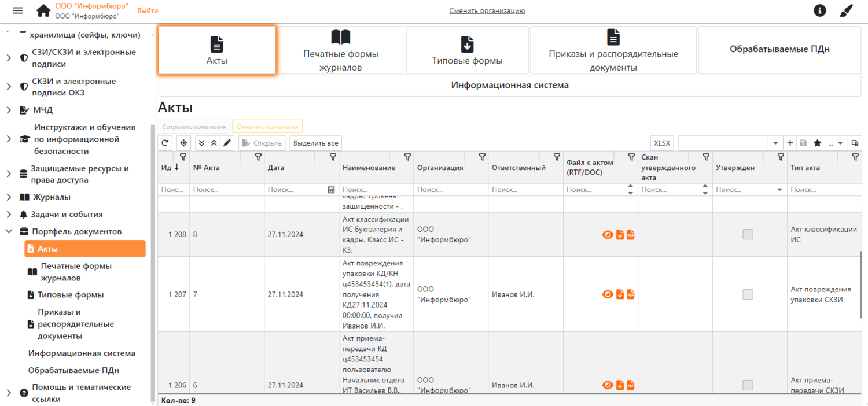Sort by the Ид column header

tap(170, 168)
